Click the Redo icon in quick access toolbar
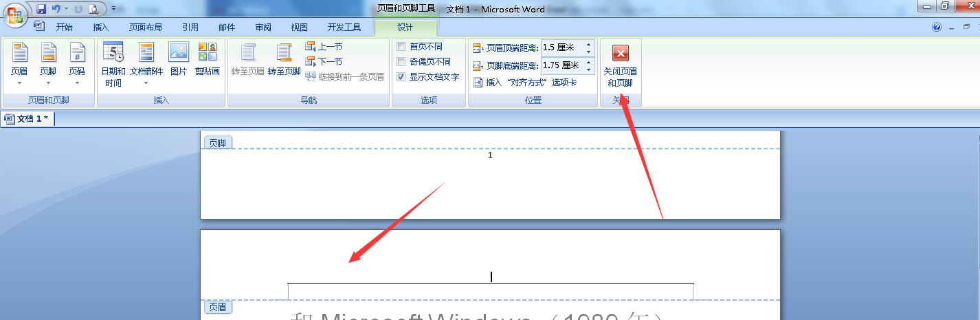The height and width of the screenshot is (320, 980). coord(78,9)
